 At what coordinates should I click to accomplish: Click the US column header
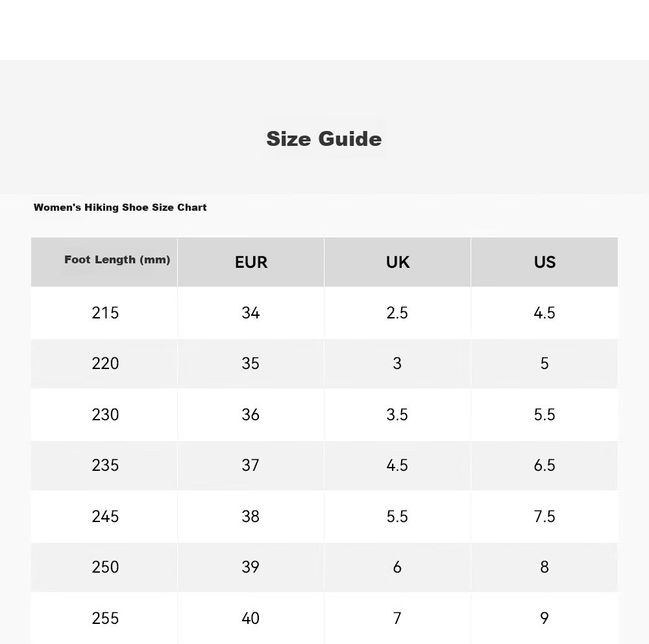[545, 262]
